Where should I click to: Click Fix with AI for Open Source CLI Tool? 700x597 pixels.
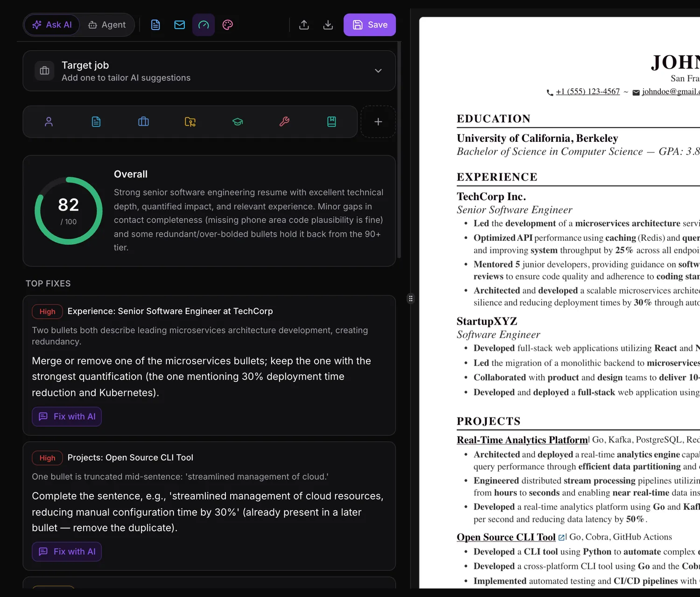pyautogui.click(x=67, y=552)
